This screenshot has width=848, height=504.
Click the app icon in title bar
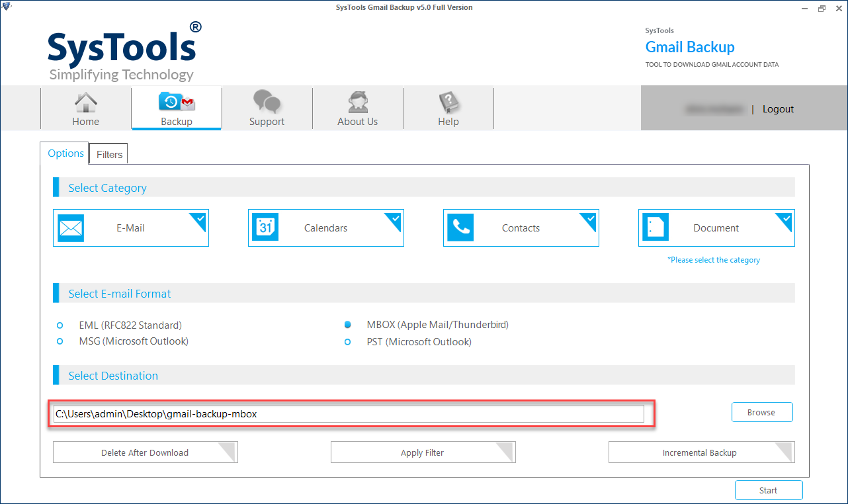7,7
